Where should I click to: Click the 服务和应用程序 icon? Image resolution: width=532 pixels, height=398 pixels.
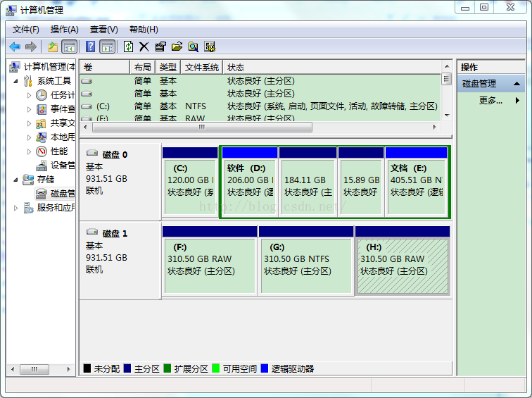point(28,208)
